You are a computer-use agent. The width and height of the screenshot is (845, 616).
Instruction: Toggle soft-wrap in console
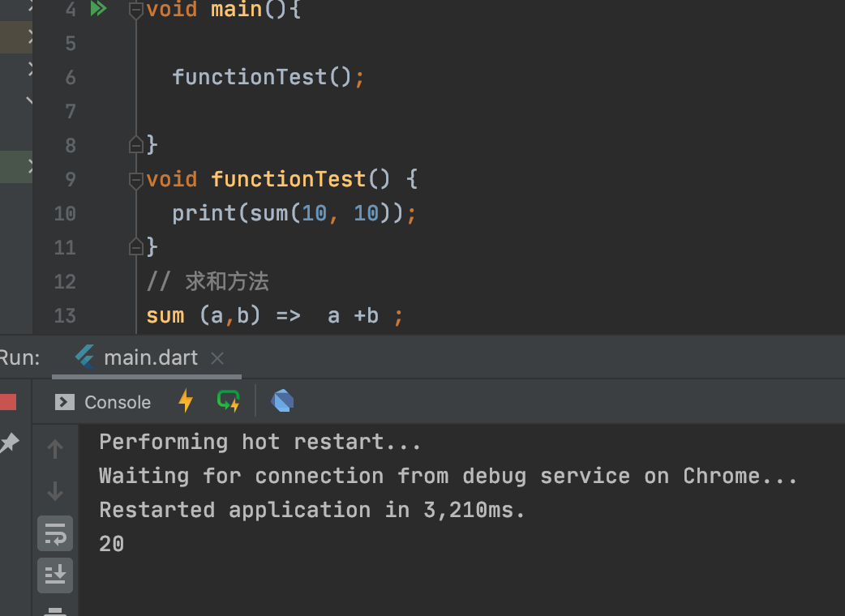click(55, 533)
